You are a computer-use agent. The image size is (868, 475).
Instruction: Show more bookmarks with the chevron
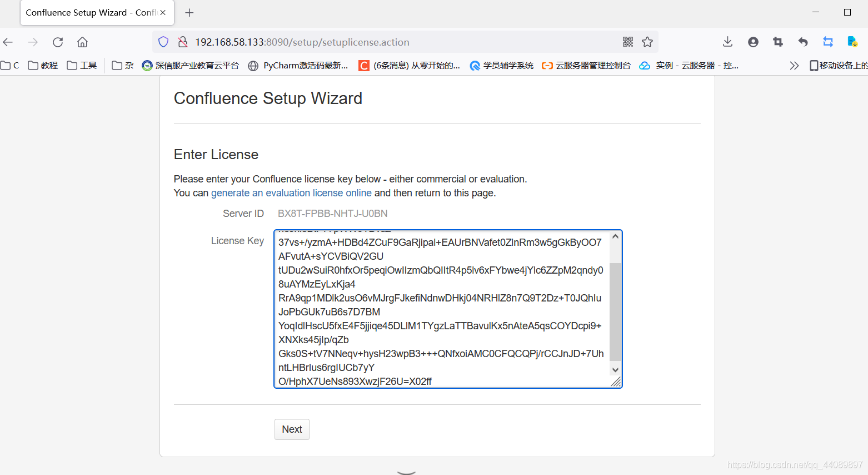(x=794, y=66)
